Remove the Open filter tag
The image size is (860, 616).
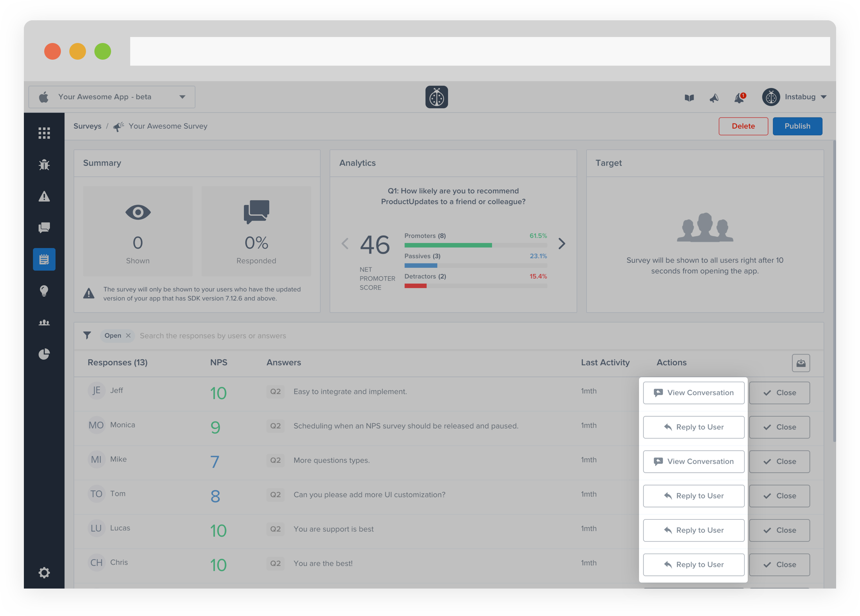click(x=128, y=335)
